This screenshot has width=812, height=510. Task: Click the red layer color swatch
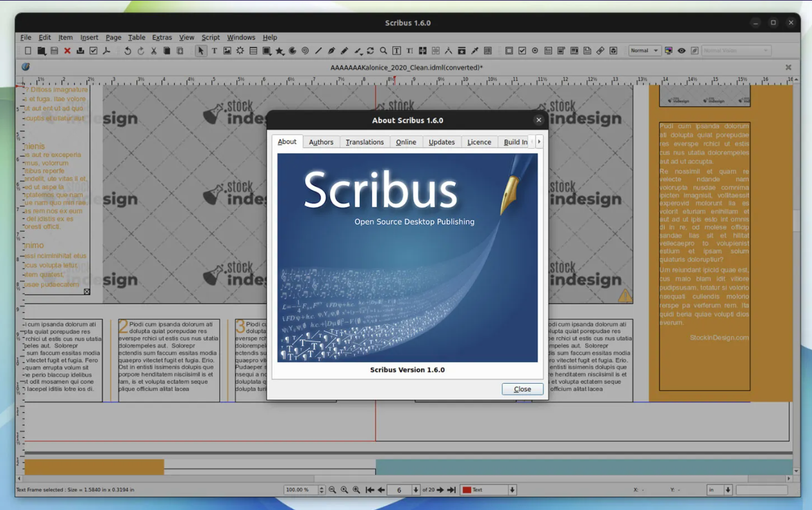(466, 489)
